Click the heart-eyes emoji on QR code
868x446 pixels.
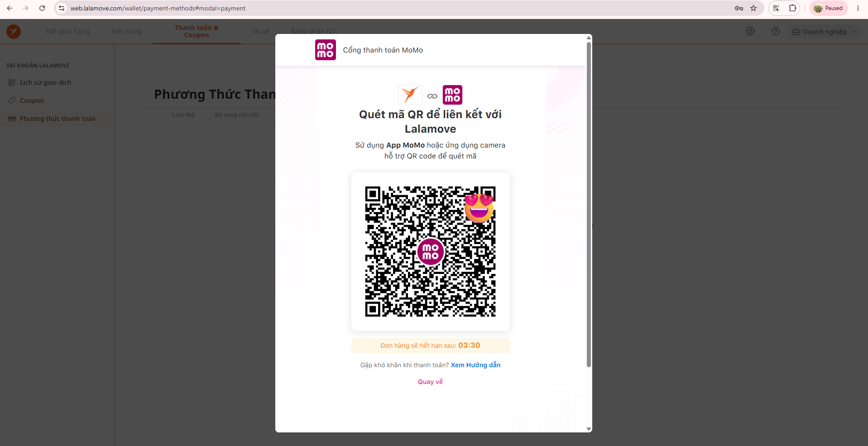pyautogui.click(x=479, y=208)
